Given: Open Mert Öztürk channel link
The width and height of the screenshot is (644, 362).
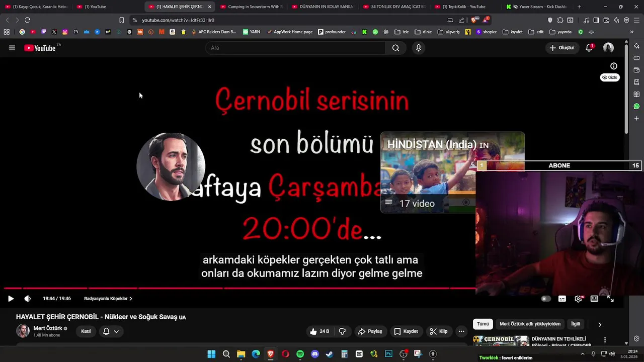Looking at the screenshot, I should click(x=48, y=328).
